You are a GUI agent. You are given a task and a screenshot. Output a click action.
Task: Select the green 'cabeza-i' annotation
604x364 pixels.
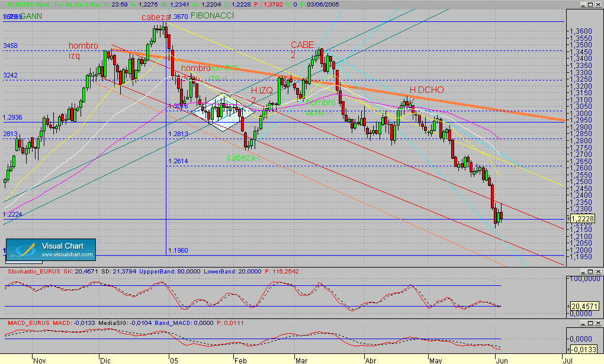coord(243,157)
